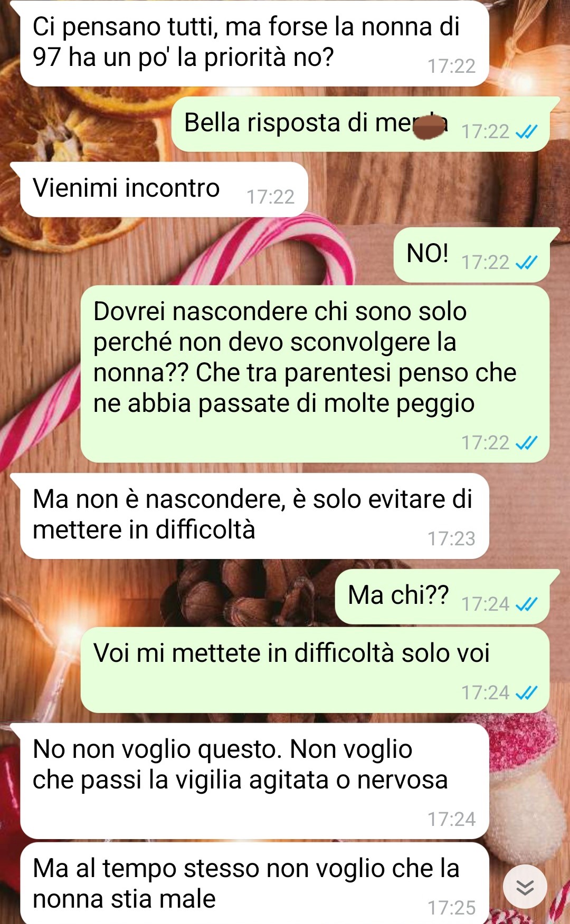Image resolution: width=570 pixels, height=924 pixels.
Task: Select message starting 'Dovrei nascondere chi sono'
Action: 315,374
